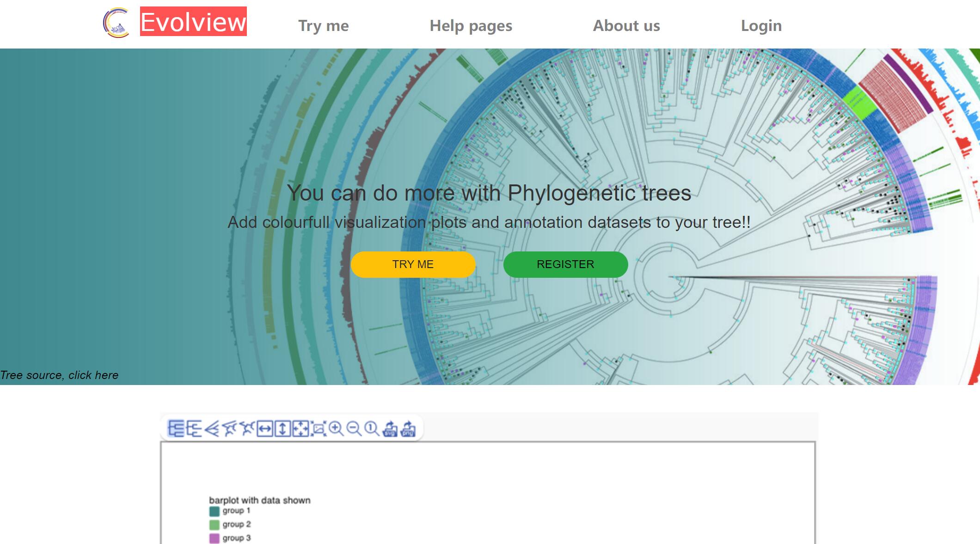Click the group 2 green legend swatch
The width and height of the screenshot is (980, 544).
(214, 525)
